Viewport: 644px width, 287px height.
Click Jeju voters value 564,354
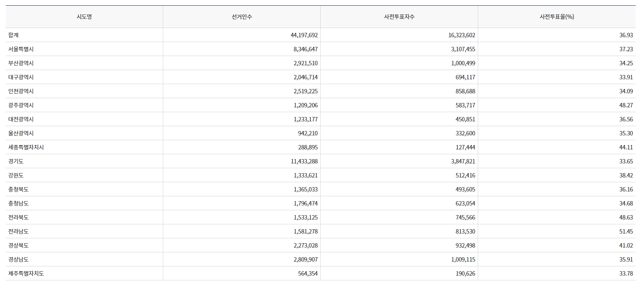point(308,273)
